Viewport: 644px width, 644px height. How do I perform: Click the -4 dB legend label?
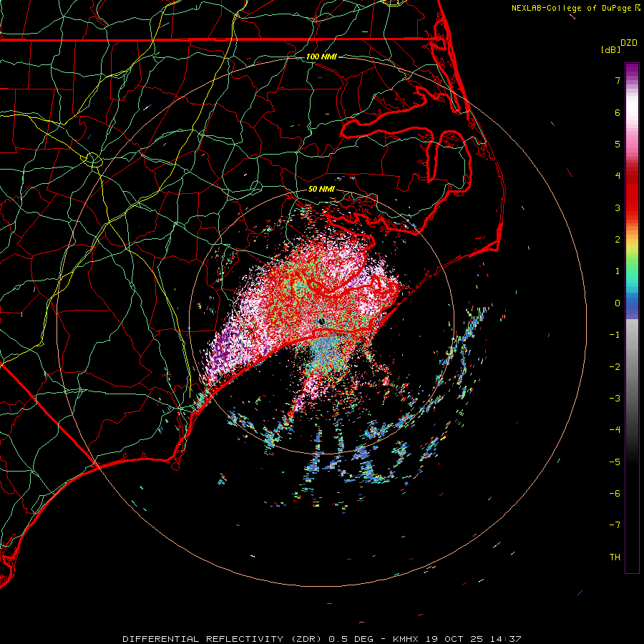pos(615,430)
